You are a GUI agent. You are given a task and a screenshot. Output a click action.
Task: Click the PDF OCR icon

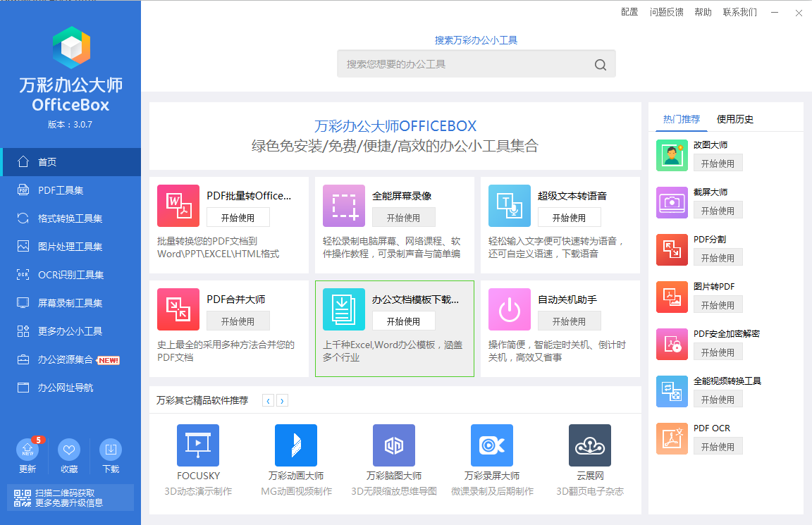pos(672,438)
